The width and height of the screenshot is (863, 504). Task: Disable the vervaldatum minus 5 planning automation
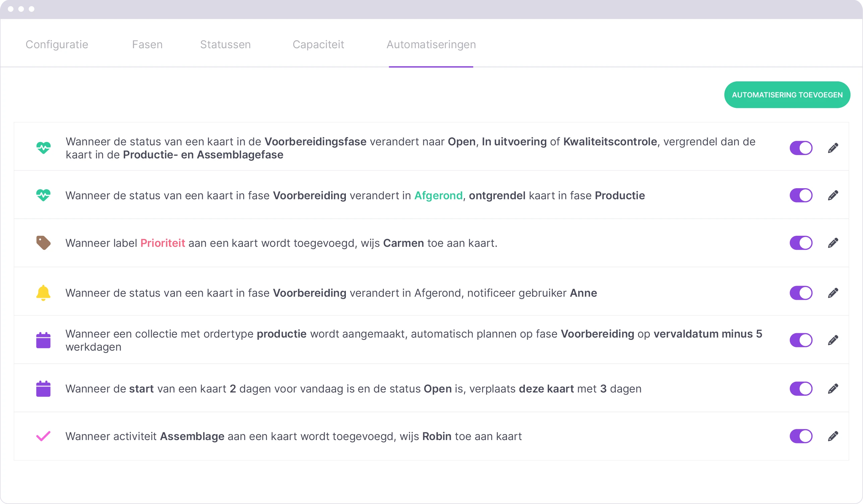[x=801, y=340]
